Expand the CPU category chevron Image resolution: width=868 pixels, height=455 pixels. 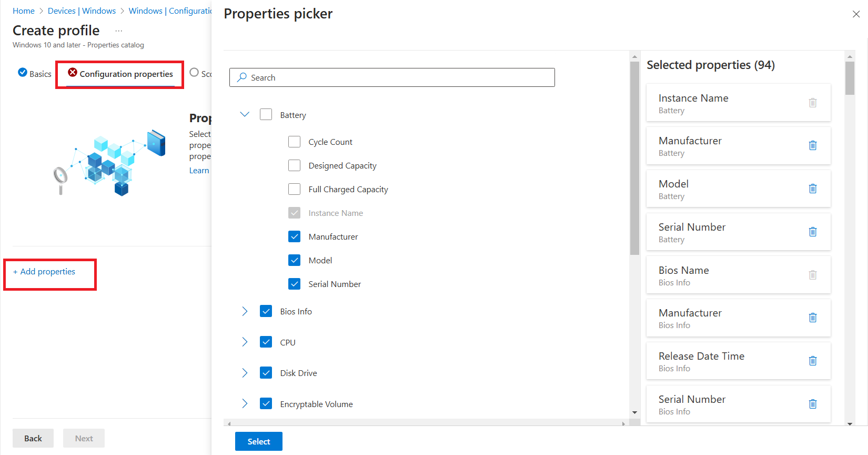[245, 342]
